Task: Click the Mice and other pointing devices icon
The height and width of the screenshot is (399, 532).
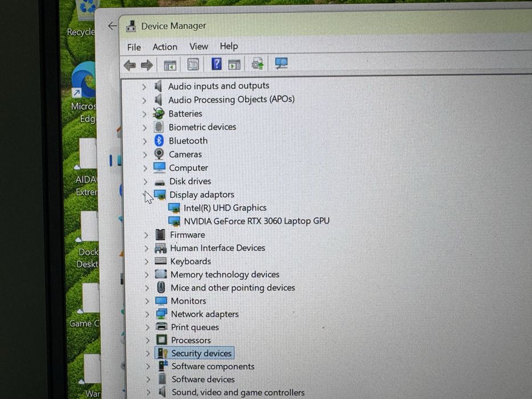Action: [161, 287]
